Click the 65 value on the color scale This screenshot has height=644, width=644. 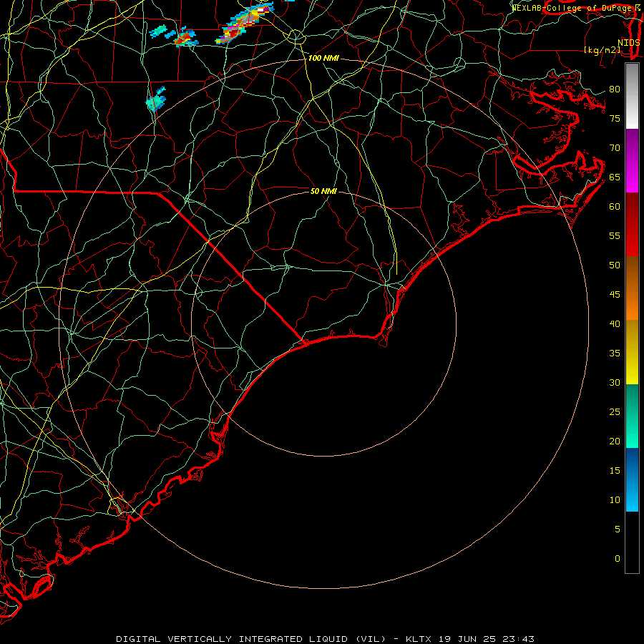(615, 177)
